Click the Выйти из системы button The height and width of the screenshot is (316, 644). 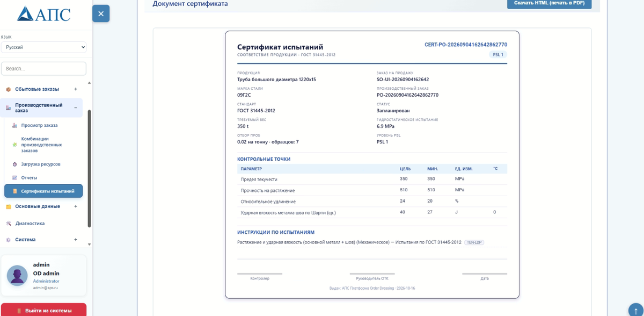[x=43, y=310]
